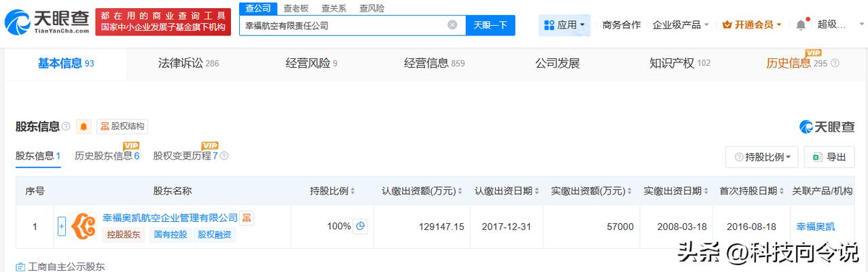Viewport: 868px width, 272px height.
Task: Click the 工商自主公示股东 heading text
Action: [67, 267]
